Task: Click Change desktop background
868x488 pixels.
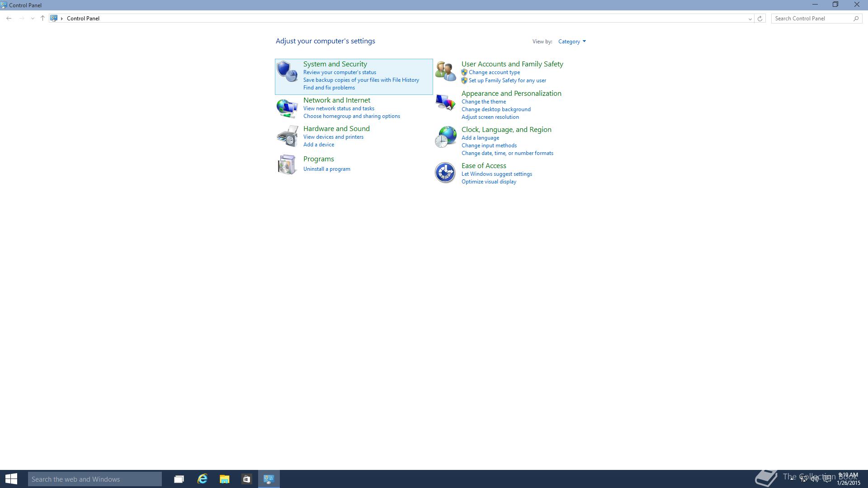Action: (x=496, y=109)
